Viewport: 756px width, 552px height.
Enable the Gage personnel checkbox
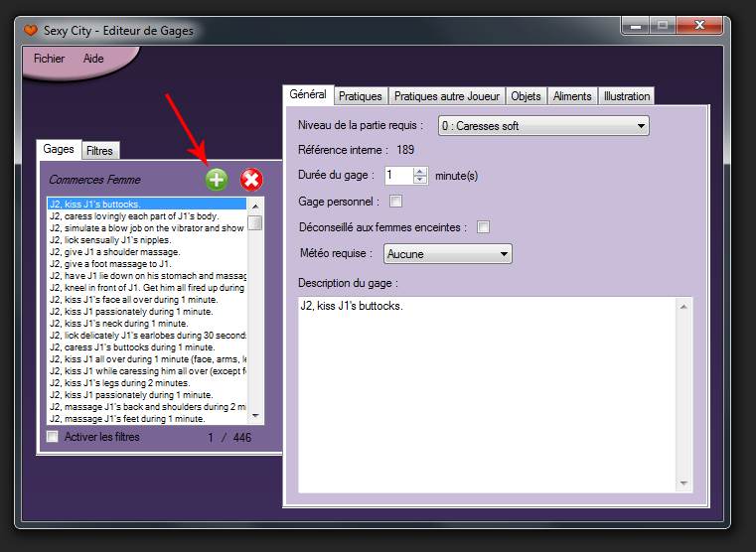(x=396, y=202)
